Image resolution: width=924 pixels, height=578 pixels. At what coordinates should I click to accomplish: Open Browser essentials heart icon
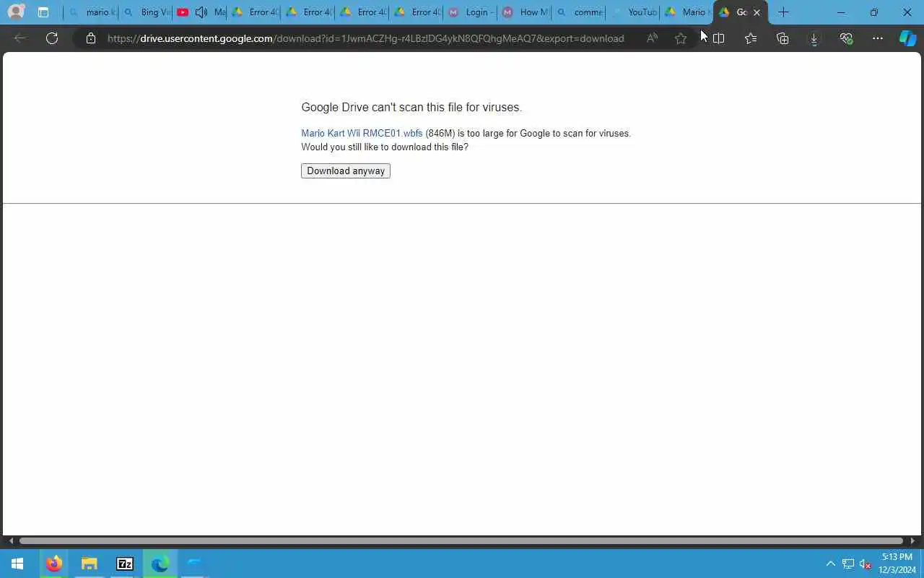pyautogui.click(x=846, y=38)
